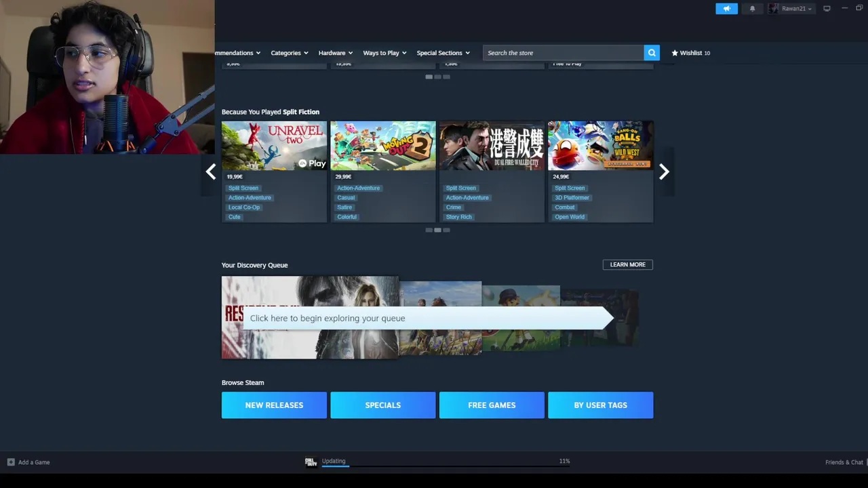
Task: Click the 24,99€ price on Bang-On Balls
Action: [561, 177]
